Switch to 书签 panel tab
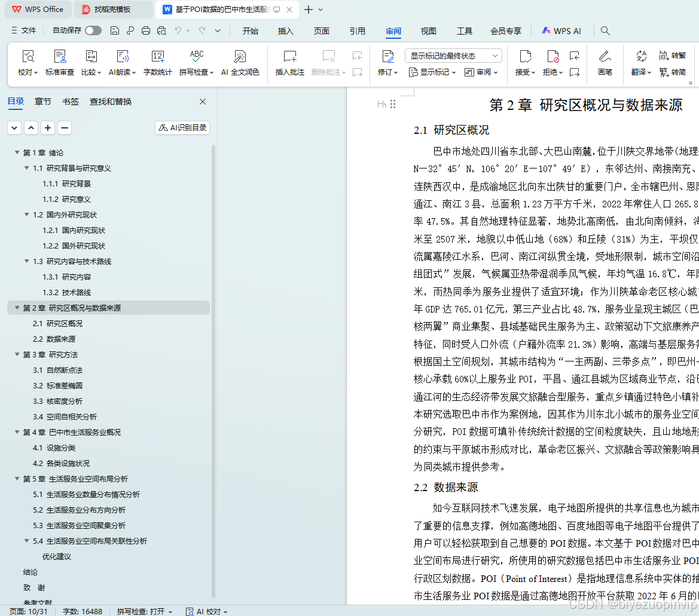This screenshot has height=616, width=699. tap(71, 102)
